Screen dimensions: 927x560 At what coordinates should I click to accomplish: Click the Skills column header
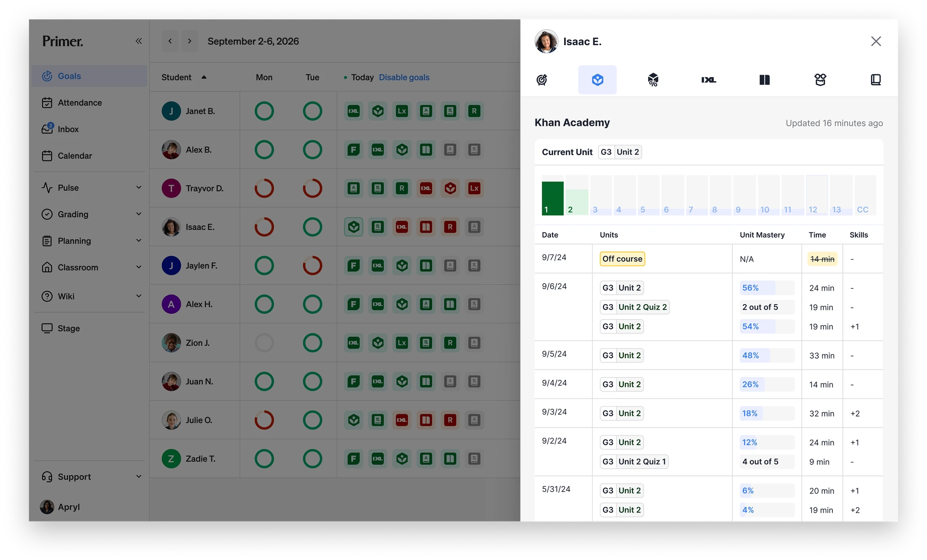click(x=859, y=235)
